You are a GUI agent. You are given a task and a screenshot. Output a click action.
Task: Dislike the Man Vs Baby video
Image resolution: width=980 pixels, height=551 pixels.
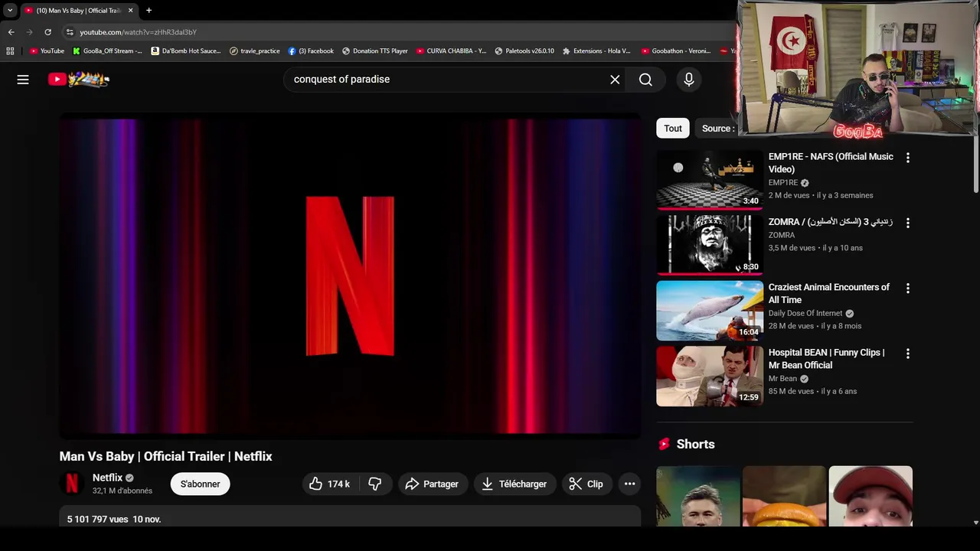pos(374,484)
